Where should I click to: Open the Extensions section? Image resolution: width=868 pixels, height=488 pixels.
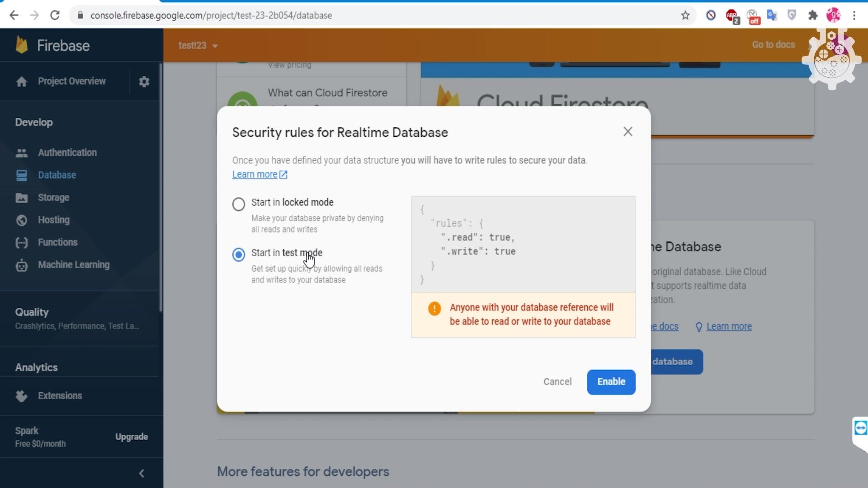pyautogui.click(x=60, y=396)
